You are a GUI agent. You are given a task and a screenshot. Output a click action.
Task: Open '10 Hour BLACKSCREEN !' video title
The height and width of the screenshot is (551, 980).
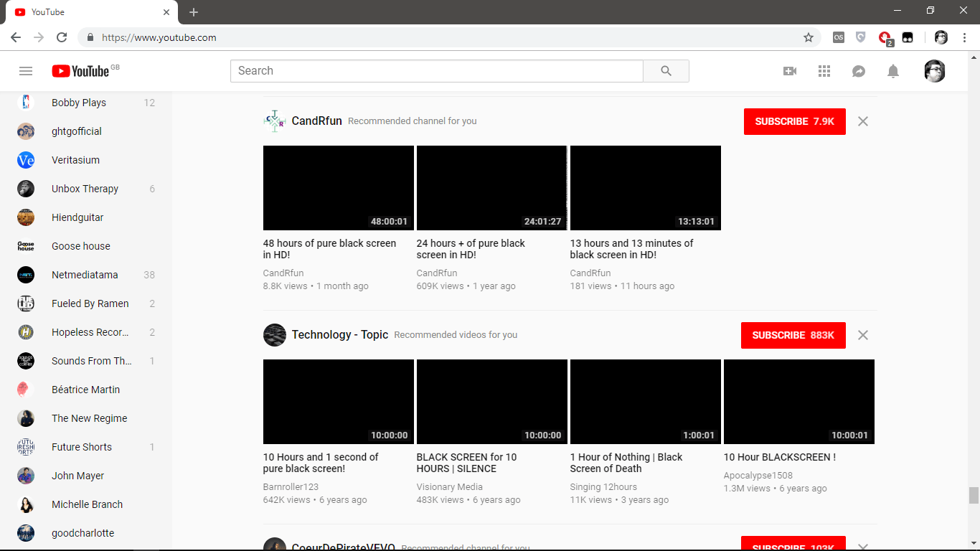[x=779, y=457]
